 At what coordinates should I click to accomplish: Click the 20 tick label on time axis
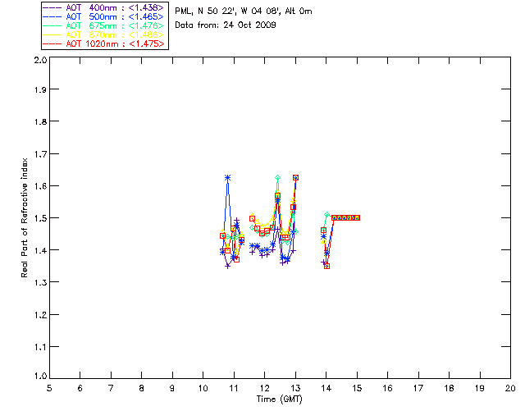510,388
